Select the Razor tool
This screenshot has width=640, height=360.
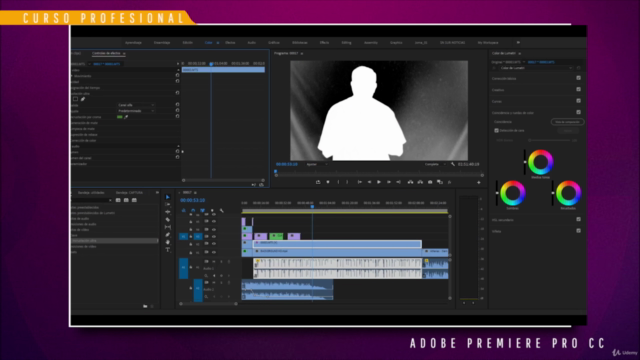point(167,220)
